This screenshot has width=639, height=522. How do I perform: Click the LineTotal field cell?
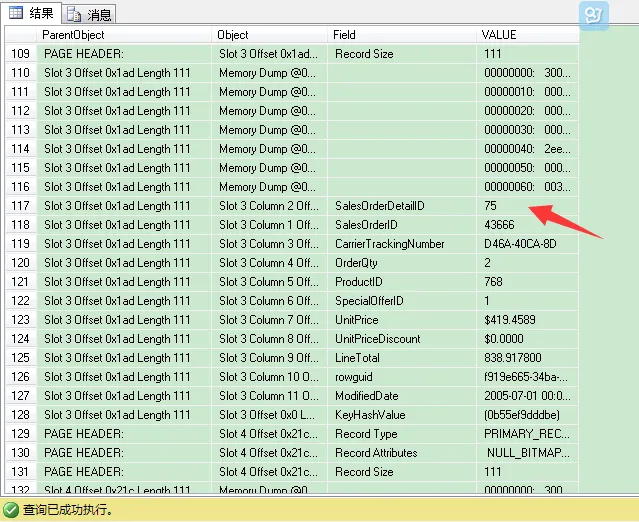click(x=402, y=358)
